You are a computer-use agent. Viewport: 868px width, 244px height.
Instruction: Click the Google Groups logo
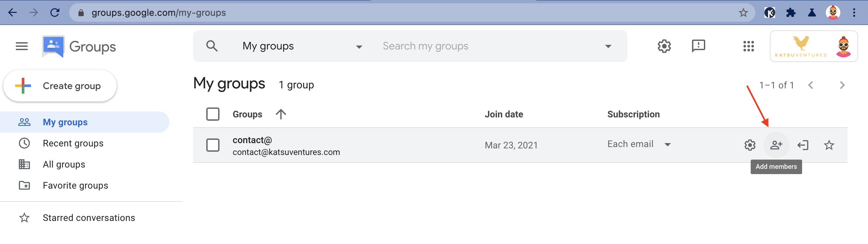tap(78, 46)
